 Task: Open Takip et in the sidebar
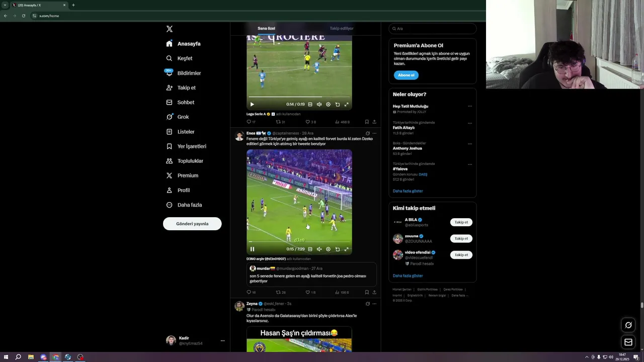[x=181, y=87]
